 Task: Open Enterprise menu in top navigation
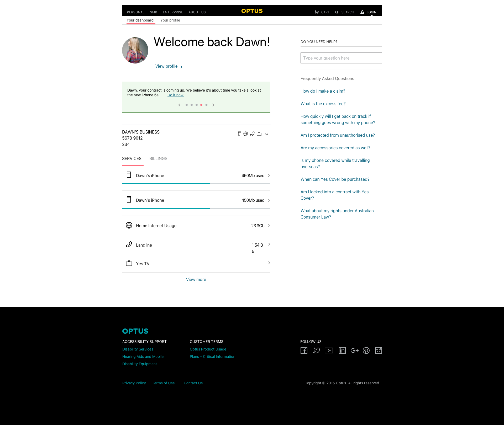[173, 12]
